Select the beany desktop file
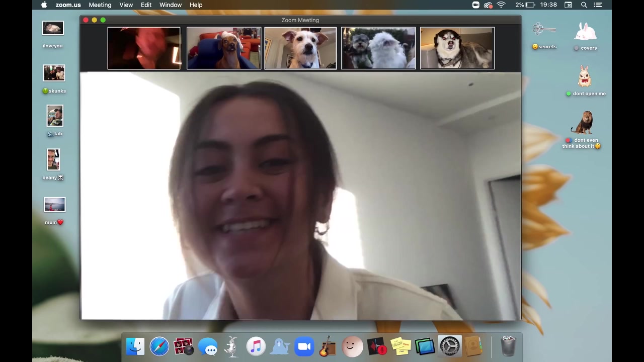This screenshot has width=644, height=362. [x=53, y=164]
